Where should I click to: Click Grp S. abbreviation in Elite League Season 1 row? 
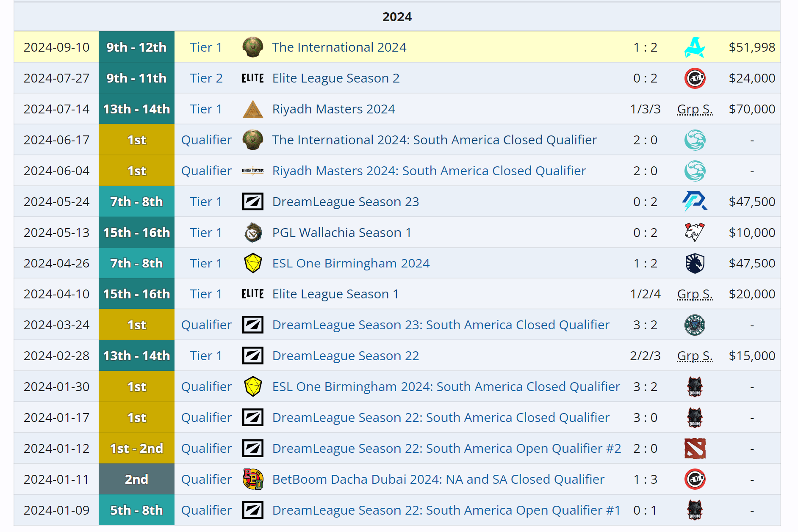point(695,294)
